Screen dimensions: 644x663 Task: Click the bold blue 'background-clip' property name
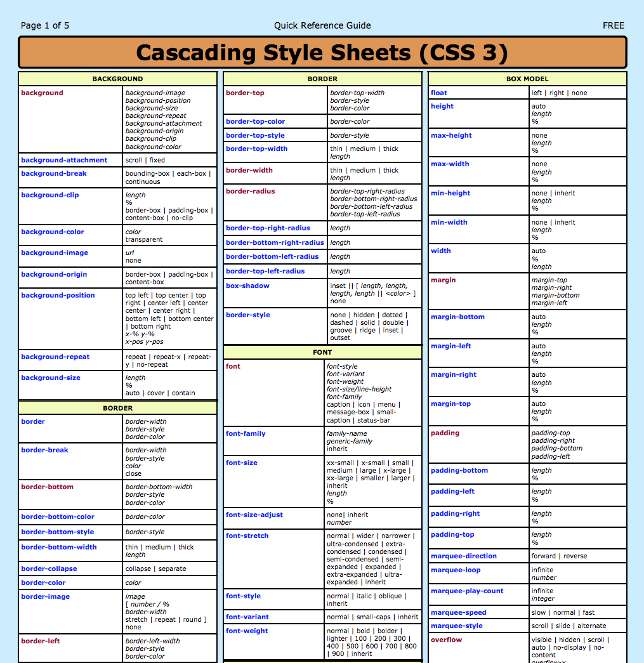(50, 195)
